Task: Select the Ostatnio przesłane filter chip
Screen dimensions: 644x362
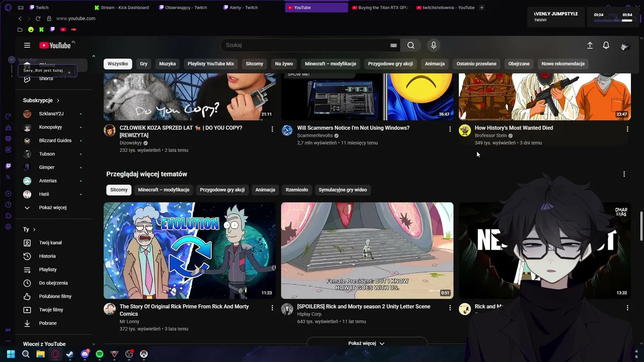Action: click(476, 64)
